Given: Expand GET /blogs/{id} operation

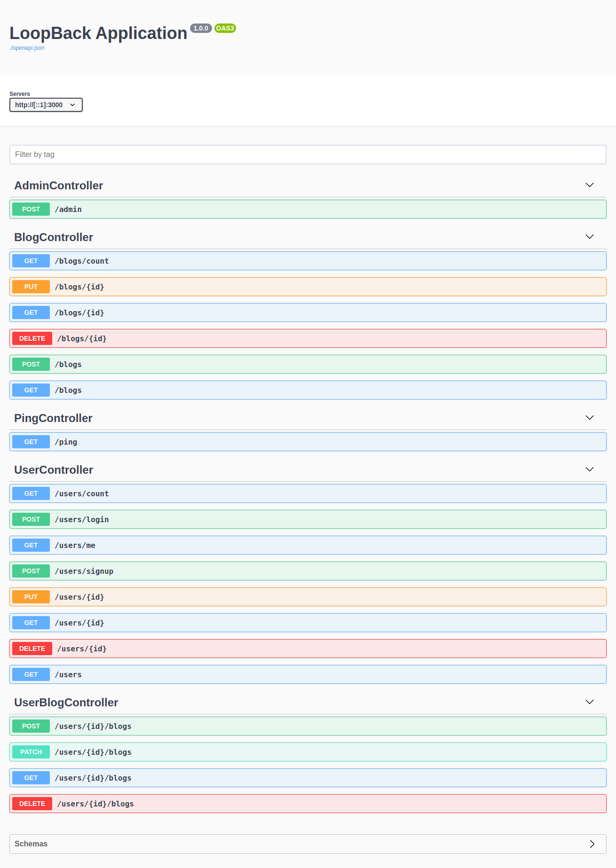Looking at the screenshot, I should pyautogui.click(x=308, y=313).
